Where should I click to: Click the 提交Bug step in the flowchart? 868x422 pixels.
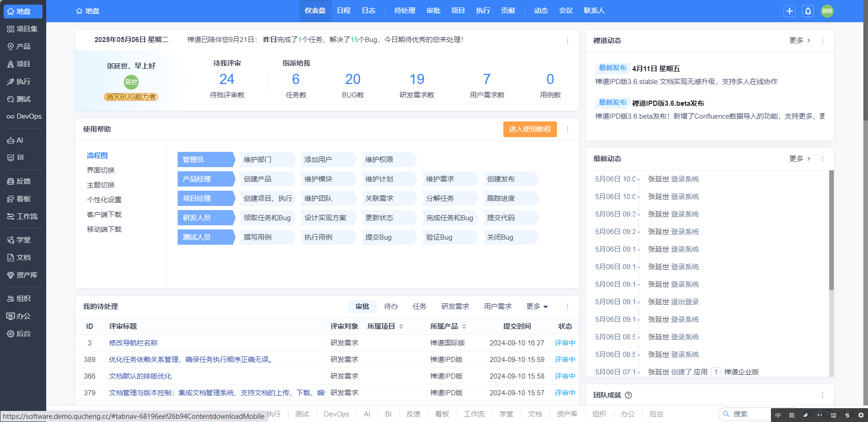pyautogui.click(x=389, y=237)
